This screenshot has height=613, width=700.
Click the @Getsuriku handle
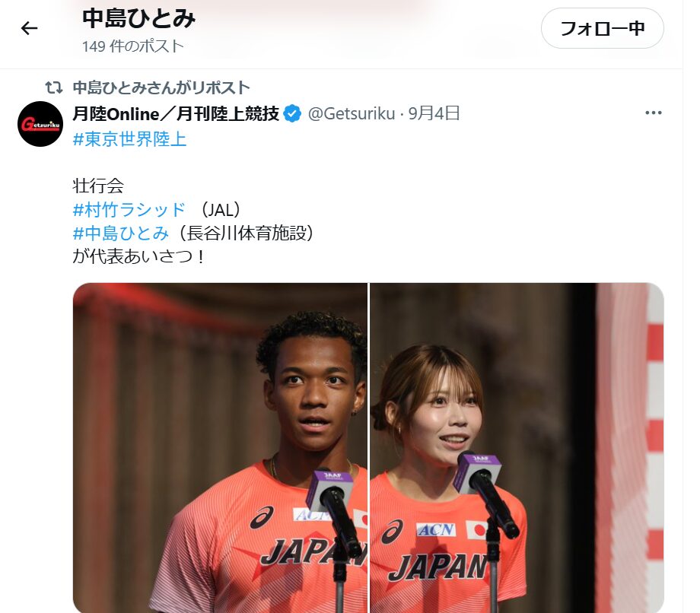tap(352, 114)
